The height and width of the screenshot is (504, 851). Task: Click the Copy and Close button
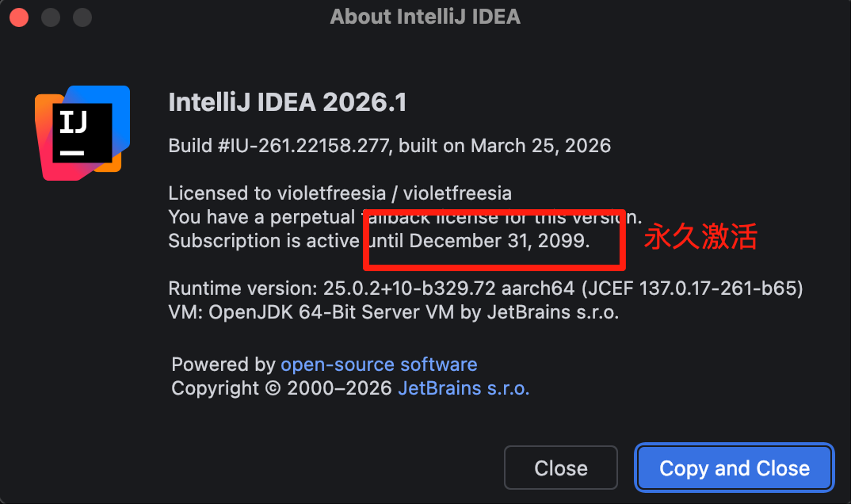point(734,468)
